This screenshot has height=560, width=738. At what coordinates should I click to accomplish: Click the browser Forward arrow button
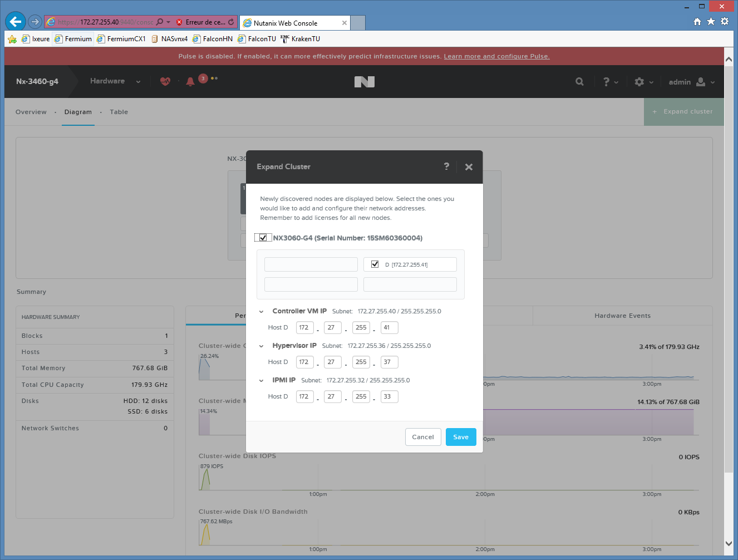coord(35,22)
